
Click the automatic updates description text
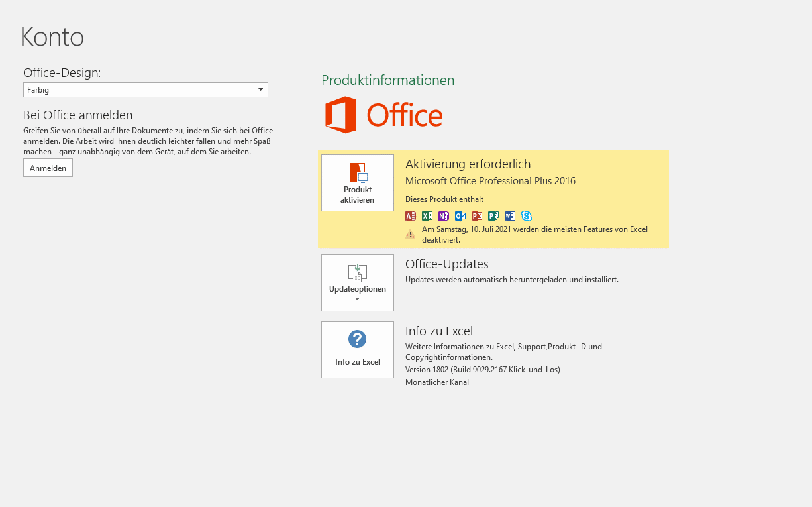512,280
